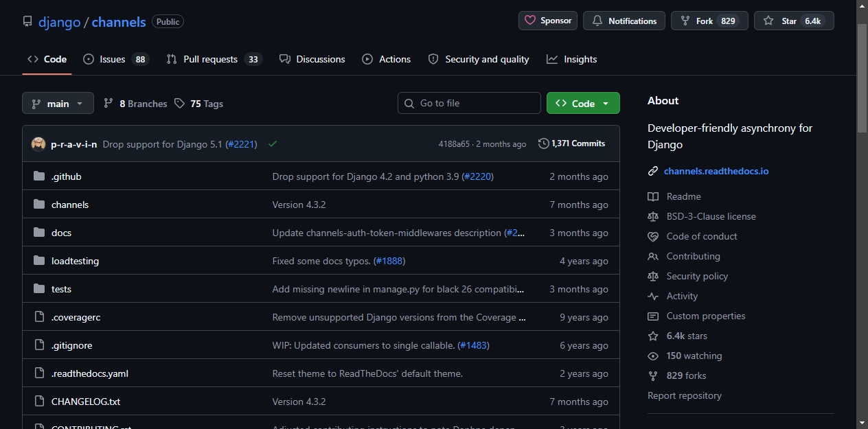The image size is (868, 429).
Task: Open the CHANGELOG.txt file name
Action: pos(86,402)
